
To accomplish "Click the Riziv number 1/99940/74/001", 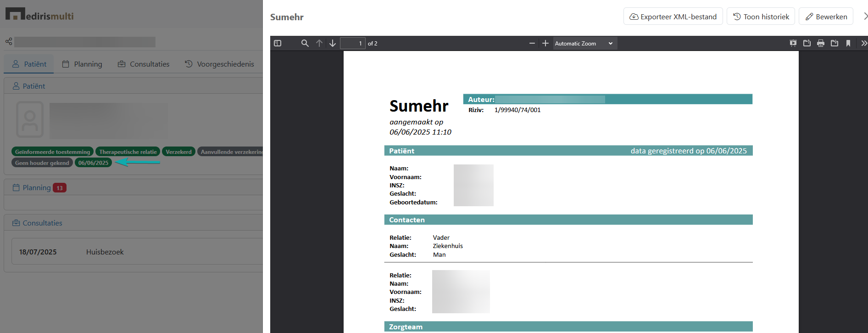I will tap(517, 110).
